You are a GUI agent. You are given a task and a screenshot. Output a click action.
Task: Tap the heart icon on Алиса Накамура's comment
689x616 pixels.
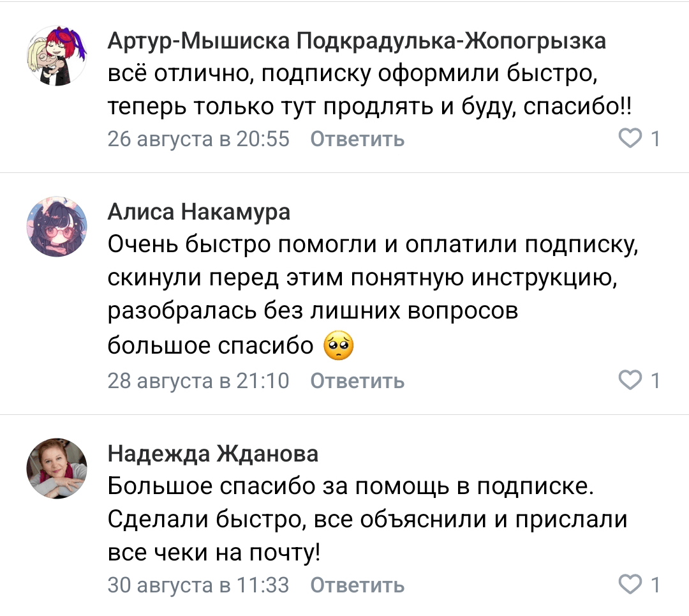point(631,380)
